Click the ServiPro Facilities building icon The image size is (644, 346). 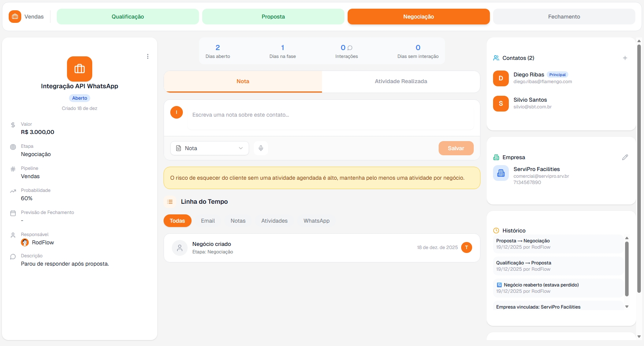click(x=501, y=173)
